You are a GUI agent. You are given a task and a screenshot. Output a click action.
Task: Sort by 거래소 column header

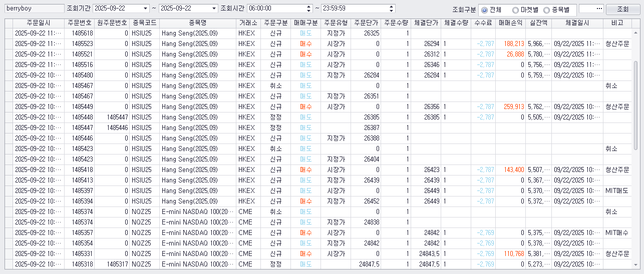pos(249,23)
